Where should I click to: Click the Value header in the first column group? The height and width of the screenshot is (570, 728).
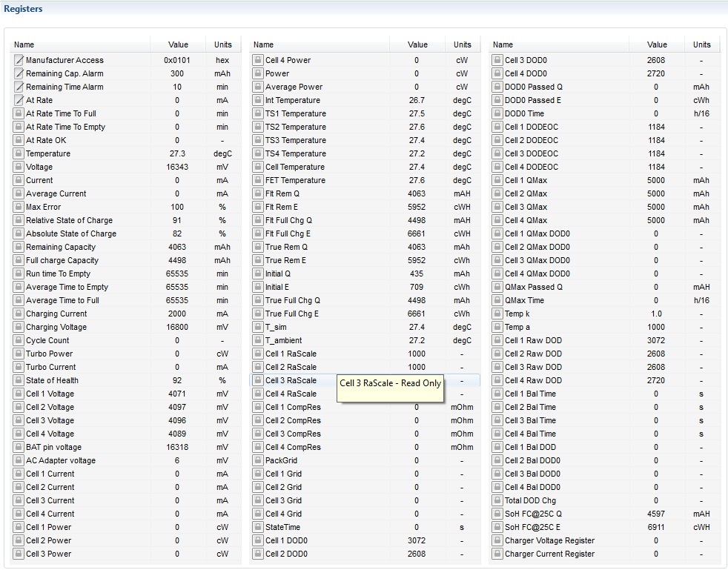(178, 44)
